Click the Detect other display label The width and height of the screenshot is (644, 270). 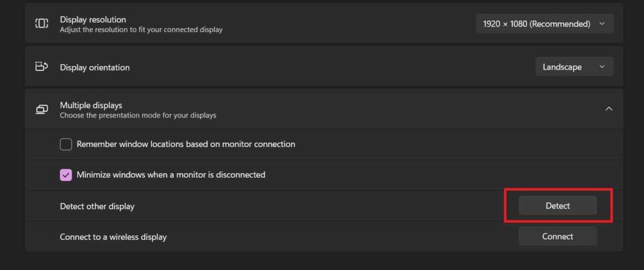tap(97, 207)
